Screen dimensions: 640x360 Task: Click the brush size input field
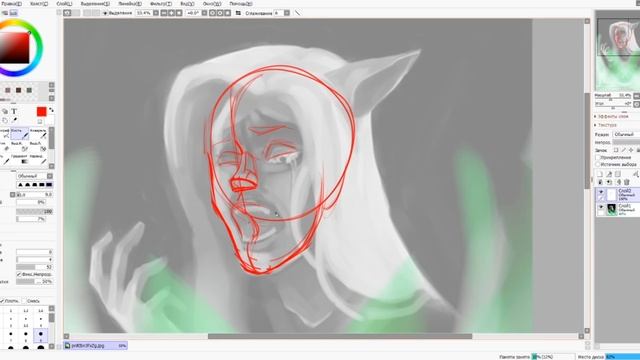[33, 195]
